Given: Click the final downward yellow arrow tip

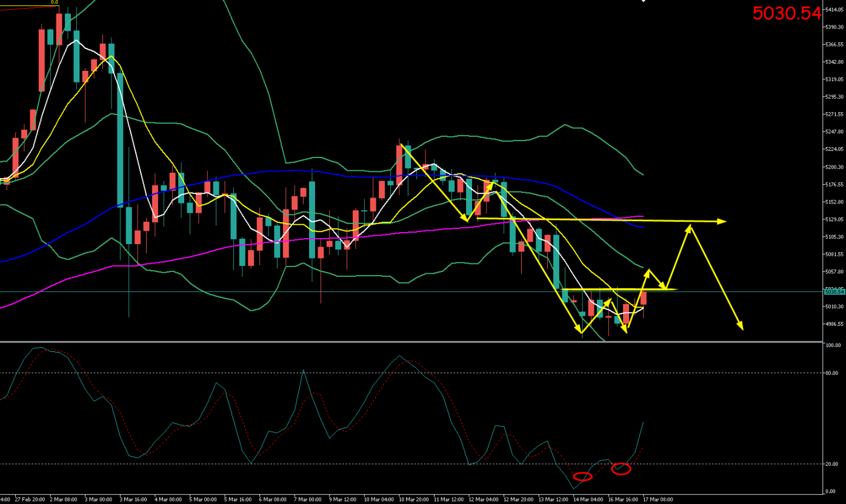Looking at the screenshot, I should (741, 328).
